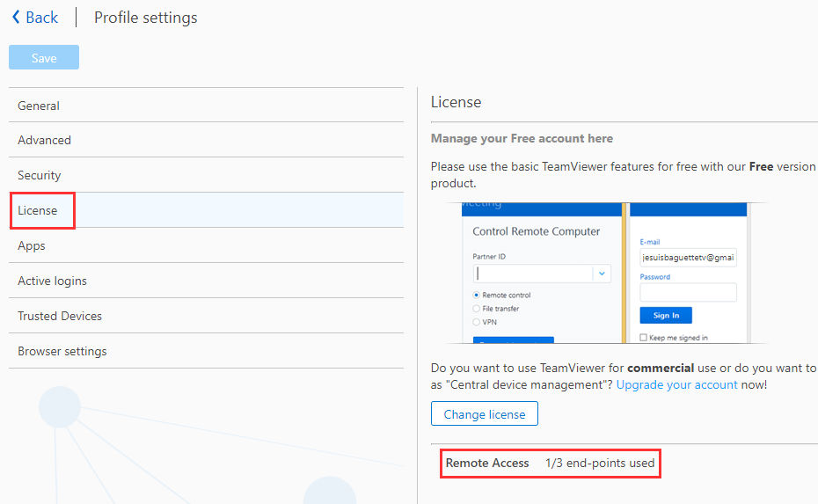Screen dimensions: 818x504
Task: Expand the Partner ID dropdown arrow
Action: point(602,274)
